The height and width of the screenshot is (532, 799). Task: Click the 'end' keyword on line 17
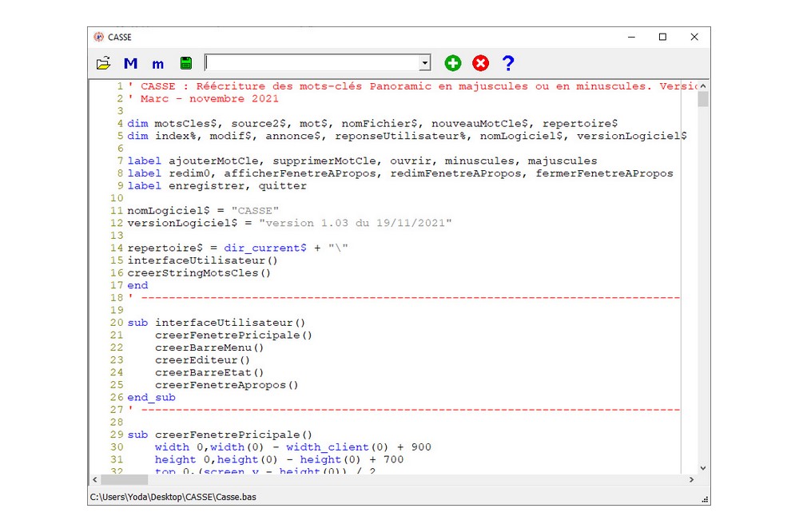137,285
